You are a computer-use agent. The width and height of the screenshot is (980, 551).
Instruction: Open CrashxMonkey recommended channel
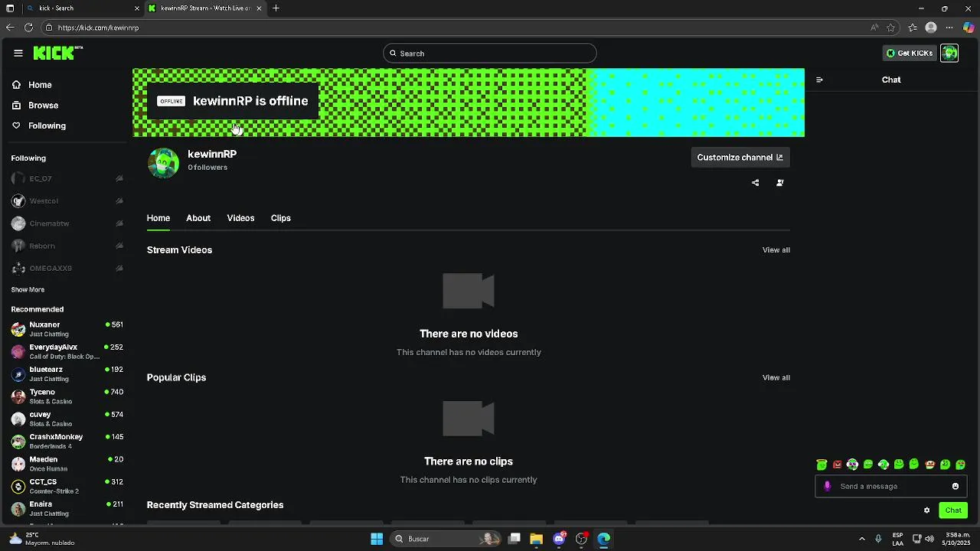coord(67,442)
